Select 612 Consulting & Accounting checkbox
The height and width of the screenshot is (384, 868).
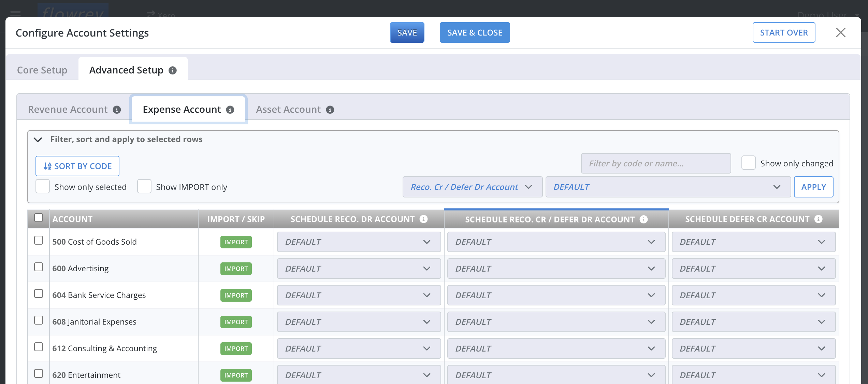[x=39, y=347]
